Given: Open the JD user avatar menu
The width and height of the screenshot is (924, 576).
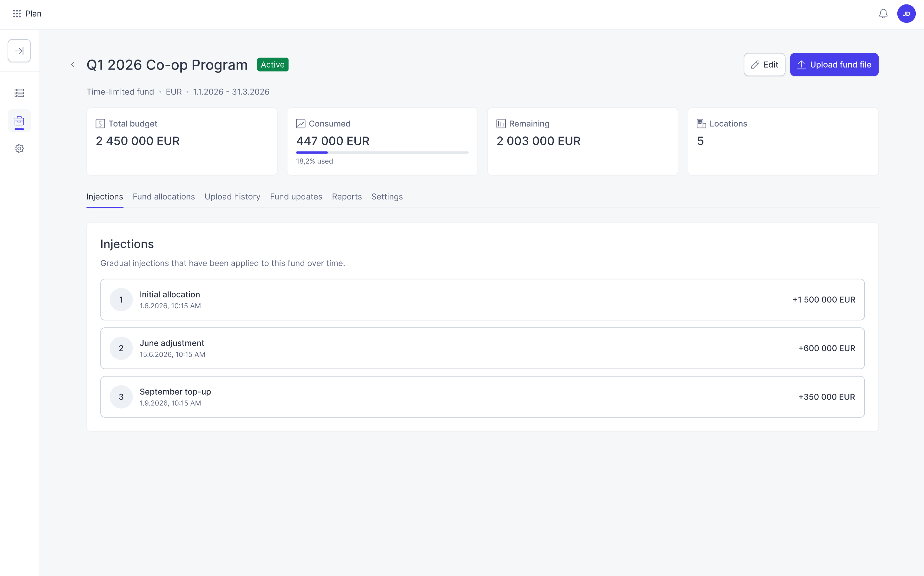Looking at the screenshot, I should tap(906, 14).
